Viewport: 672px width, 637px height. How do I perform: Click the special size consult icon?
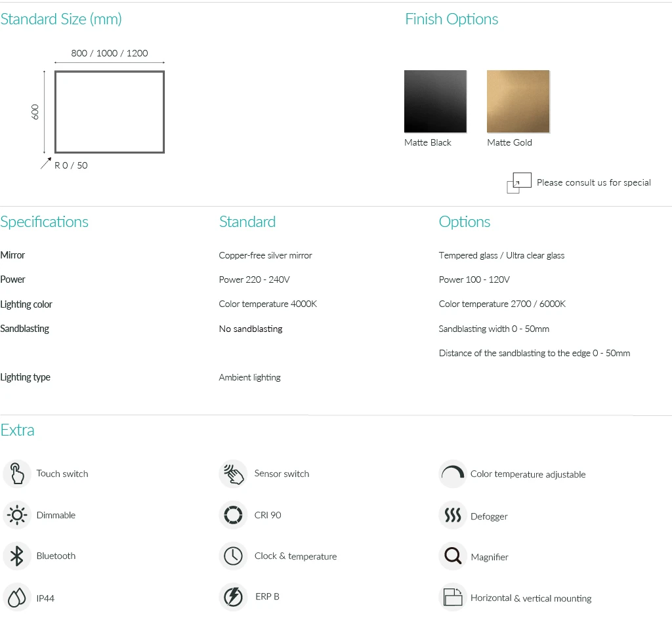pos(518,183)
